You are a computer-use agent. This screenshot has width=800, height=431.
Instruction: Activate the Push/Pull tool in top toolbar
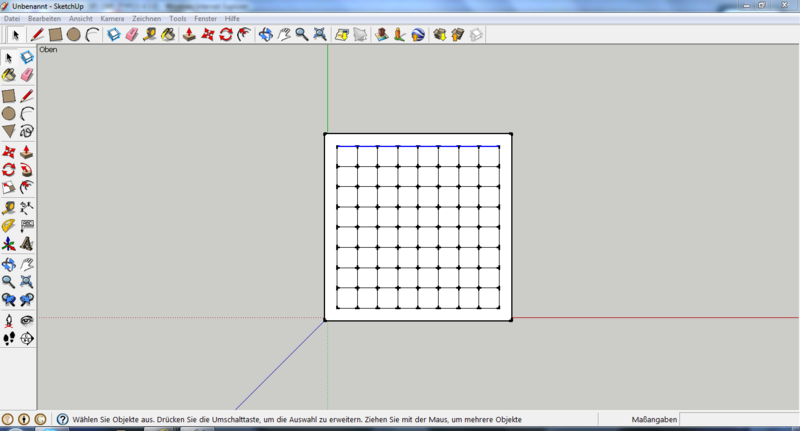point(189,34)
